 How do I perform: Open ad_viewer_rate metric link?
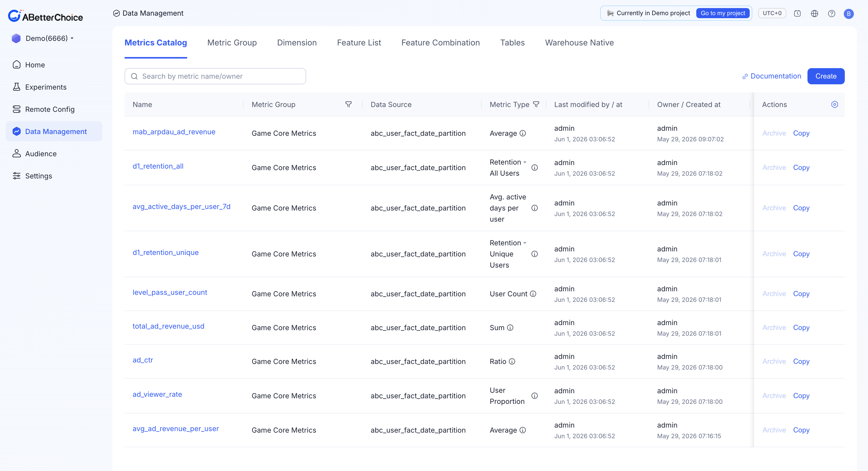[x=157, y=395]
